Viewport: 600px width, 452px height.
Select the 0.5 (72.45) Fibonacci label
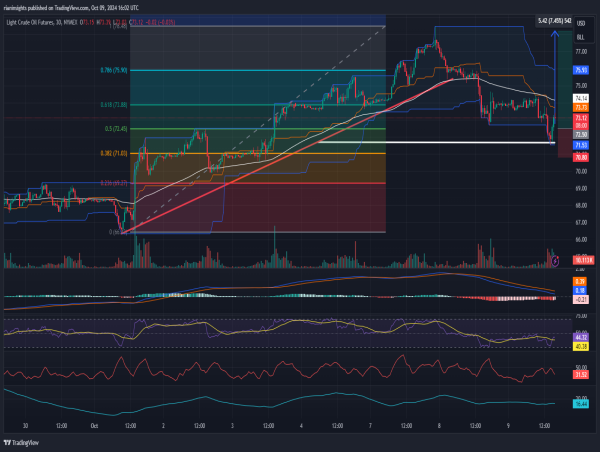(x=116, y=129)
